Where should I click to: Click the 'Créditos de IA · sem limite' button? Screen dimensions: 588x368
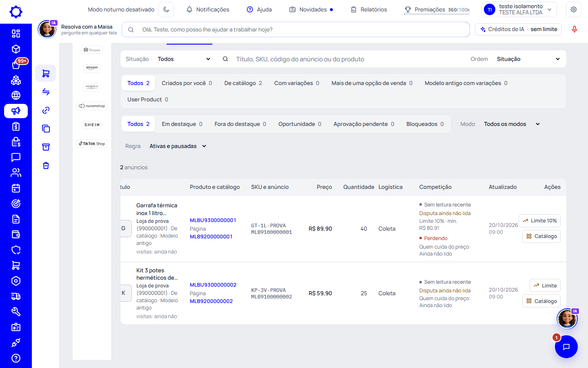coord(519,29)
